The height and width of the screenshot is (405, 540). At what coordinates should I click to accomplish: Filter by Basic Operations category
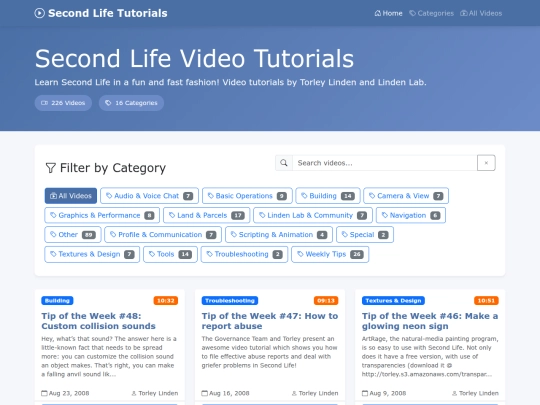coord(247,196)
